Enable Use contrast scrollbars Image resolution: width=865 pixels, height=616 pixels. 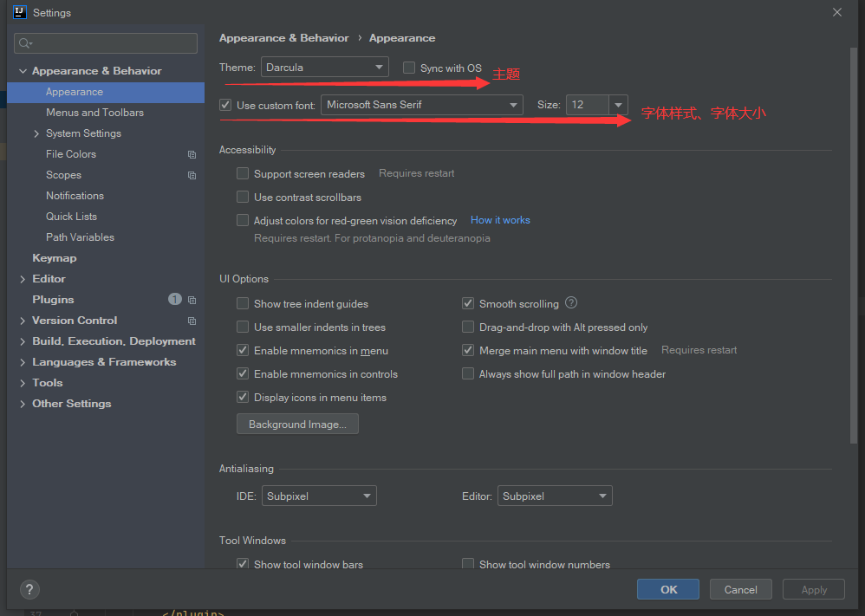tap(242, 197)
